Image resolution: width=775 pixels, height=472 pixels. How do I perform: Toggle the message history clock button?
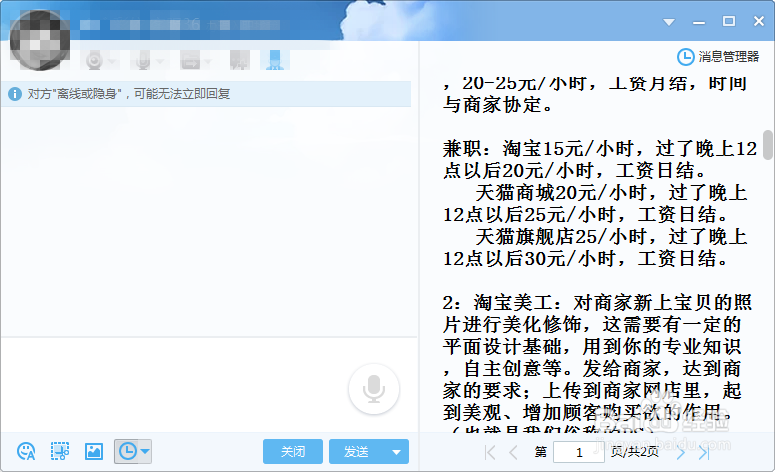coord(128,451)
